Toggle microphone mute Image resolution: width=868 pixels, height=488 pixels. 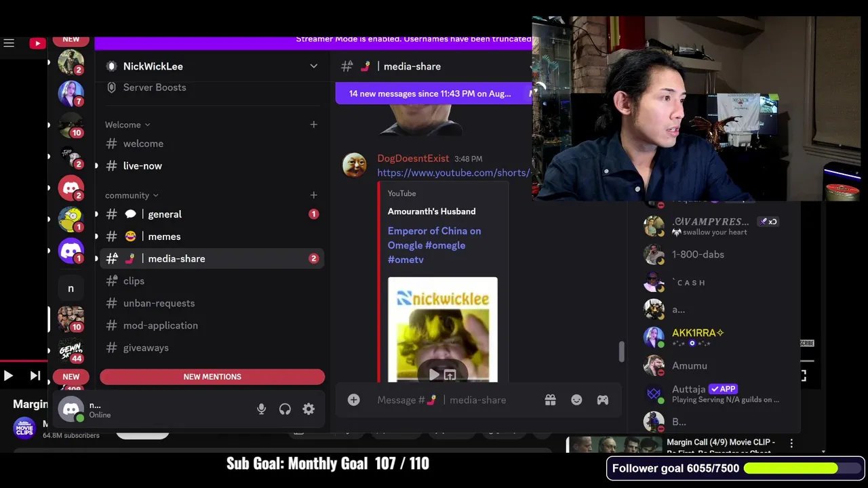pos(261,409)
